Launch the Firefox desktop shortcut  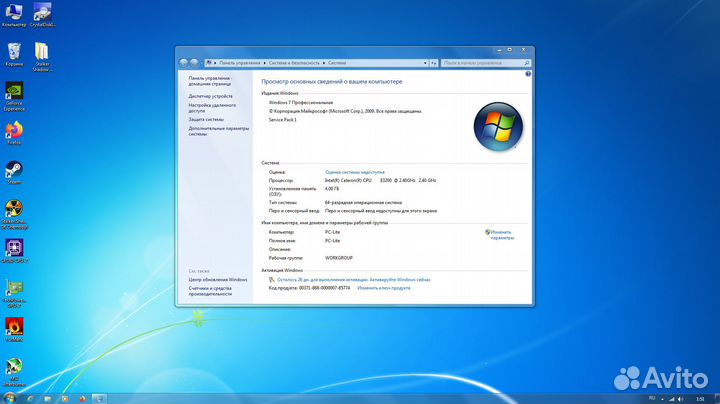(14, 133)
